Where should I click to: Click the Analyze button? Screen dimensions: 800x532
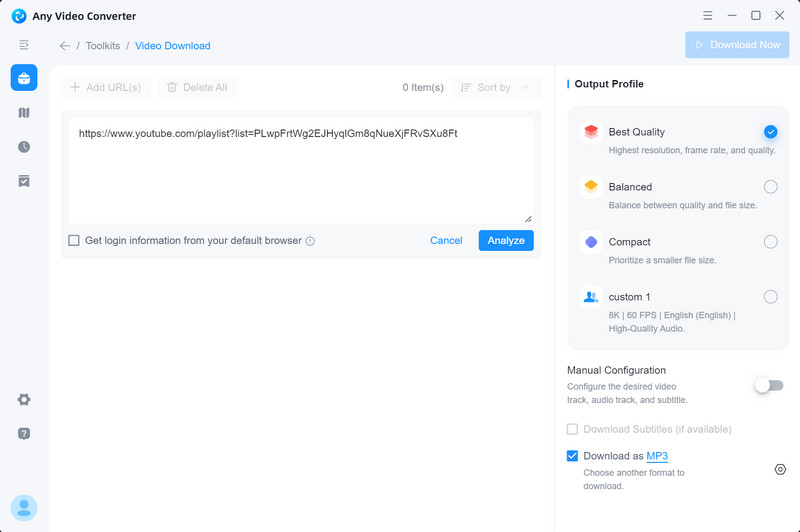(506, 240)
